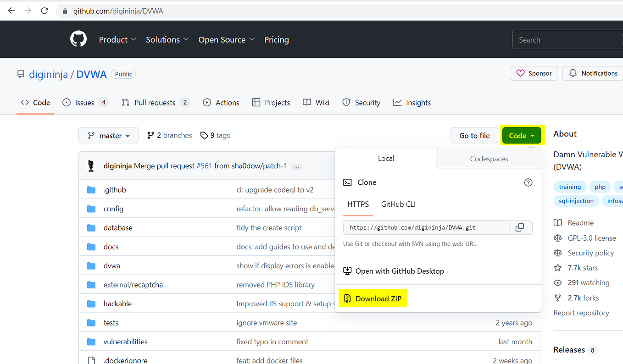Toggle the green Code dropdown button
Image resolution: width=623 pixels, height=364 pixels.
click(x=522, y=136)
